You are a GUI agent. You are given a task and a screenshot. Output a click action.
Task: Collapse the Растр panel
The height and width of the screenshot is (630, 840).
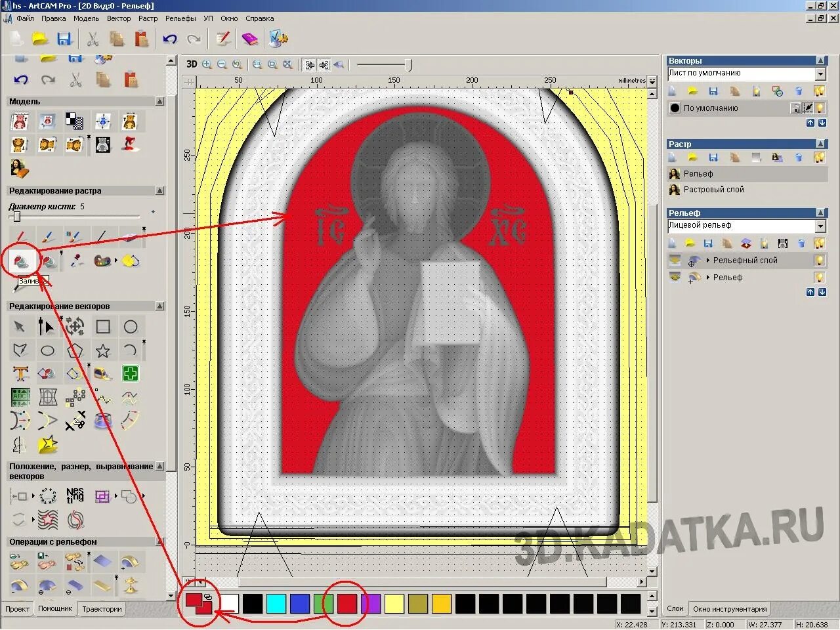point(820,144)
